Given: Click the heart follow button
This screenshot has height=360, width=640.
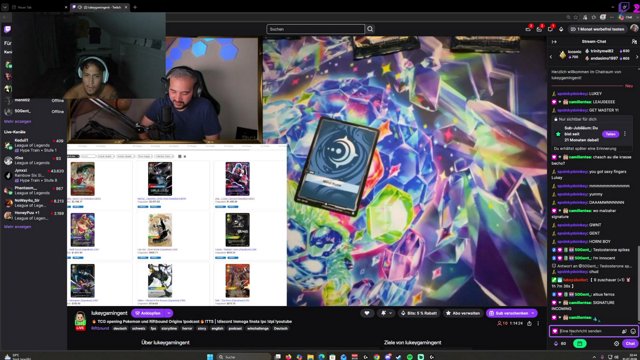Looking at the screenshot, I should point(367,313).
